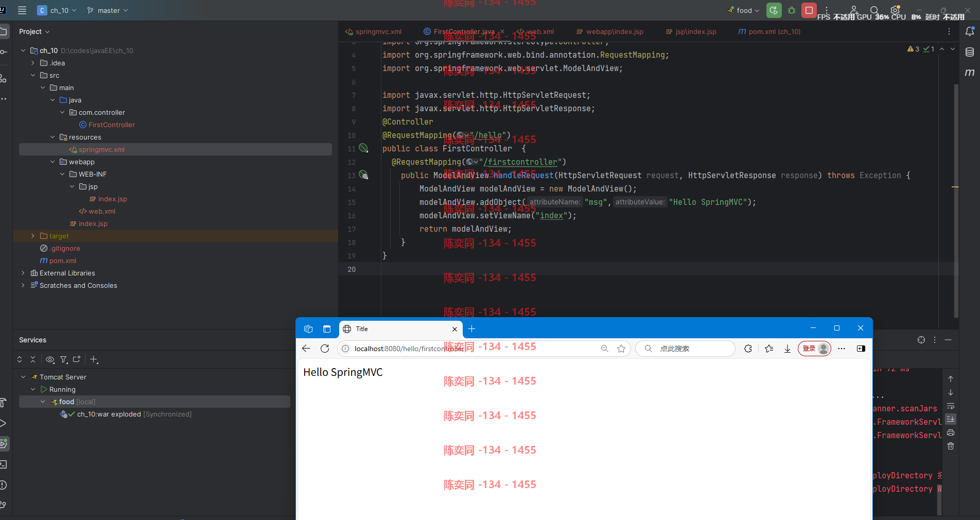The width and height of the screenshot is (980, 520).
Task: Open the Maven tool window
Action: point(970,73)
